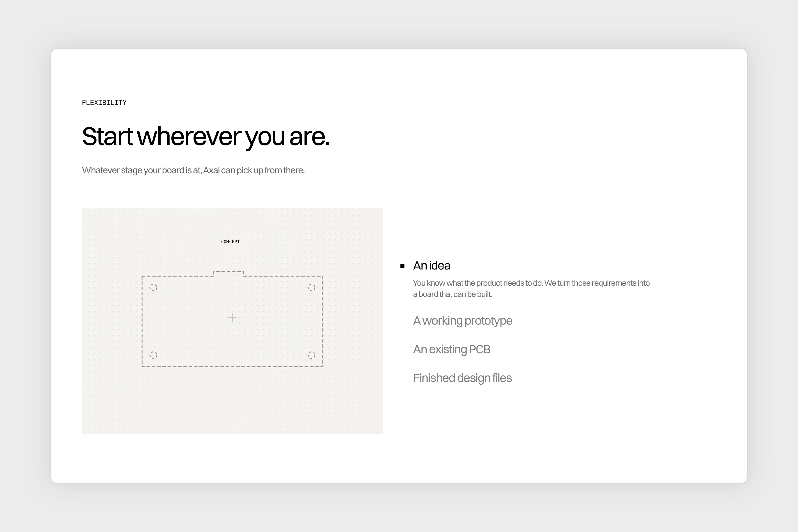Click the CONCEPT label above the board
The image size is (798, 532).
pyautogui.click(x=230, y=242)
